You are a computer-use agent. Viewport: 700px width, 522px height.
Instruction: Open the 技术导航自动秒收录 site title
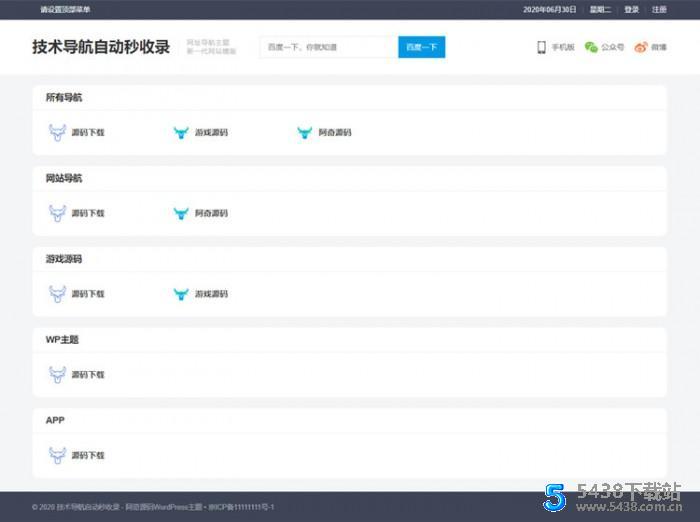click(x=101, y=47)
